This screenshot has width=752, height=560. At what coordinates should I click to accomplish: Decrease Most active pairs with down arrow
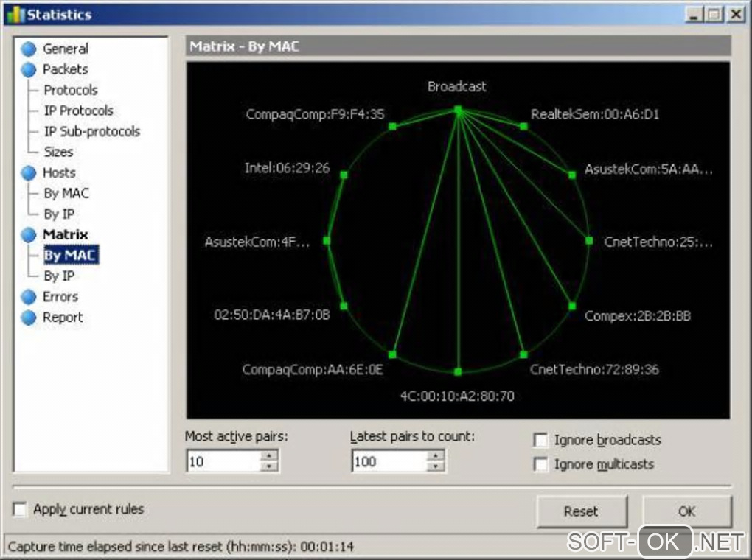(269, 466)
